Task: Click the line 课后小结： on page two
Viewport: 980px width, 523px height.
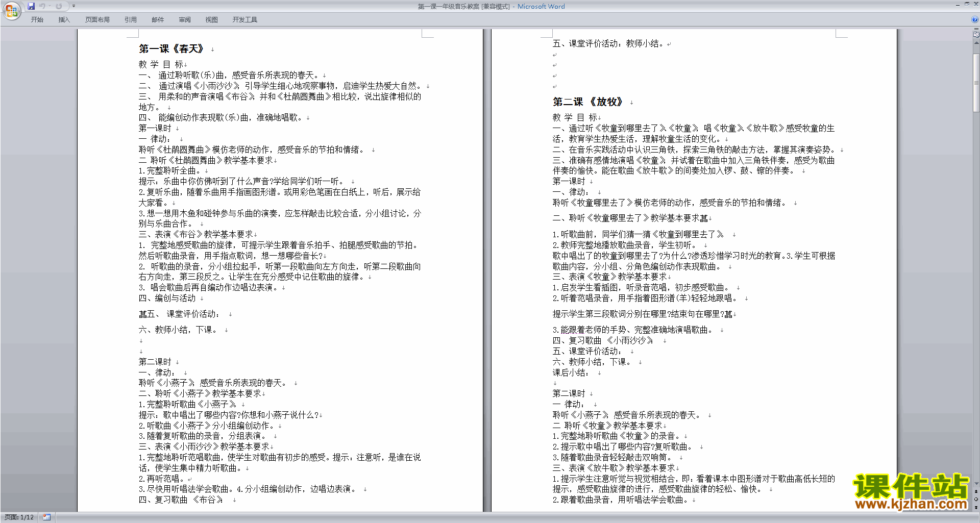Action: pos(571,372)
